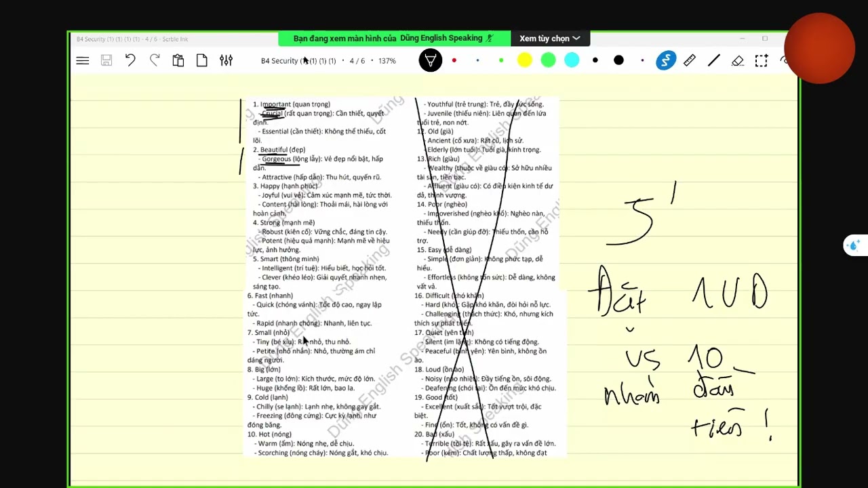Screen dimensions: 868x488
Task: Click the new page icon
Action: coord(202,60)
